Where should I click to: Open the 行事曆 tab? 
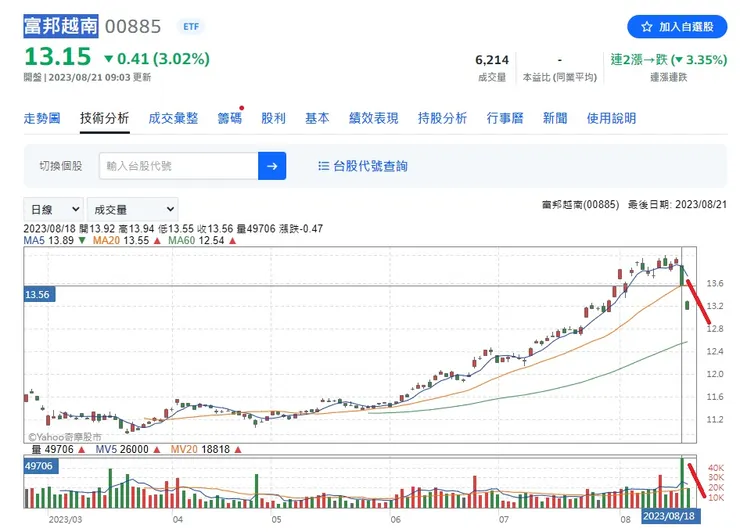click(x=505, y=118)
